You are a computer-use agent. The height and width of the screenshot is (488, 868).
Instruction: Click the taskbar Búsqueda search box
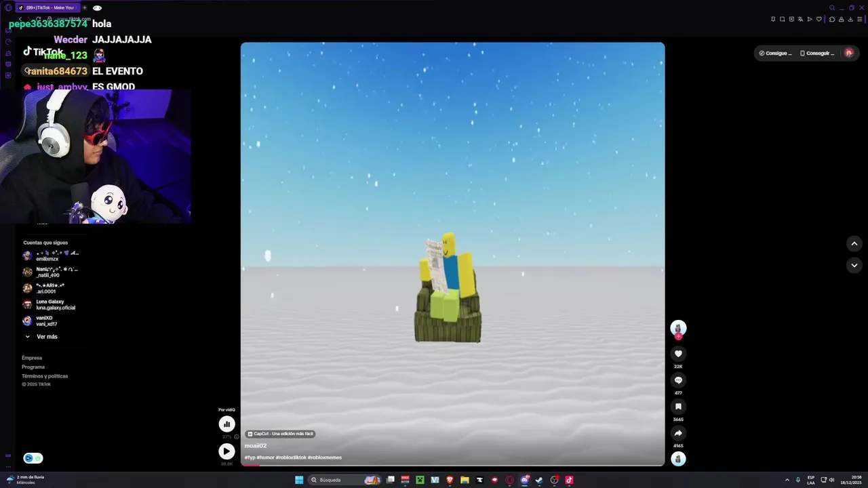point(344,480)
